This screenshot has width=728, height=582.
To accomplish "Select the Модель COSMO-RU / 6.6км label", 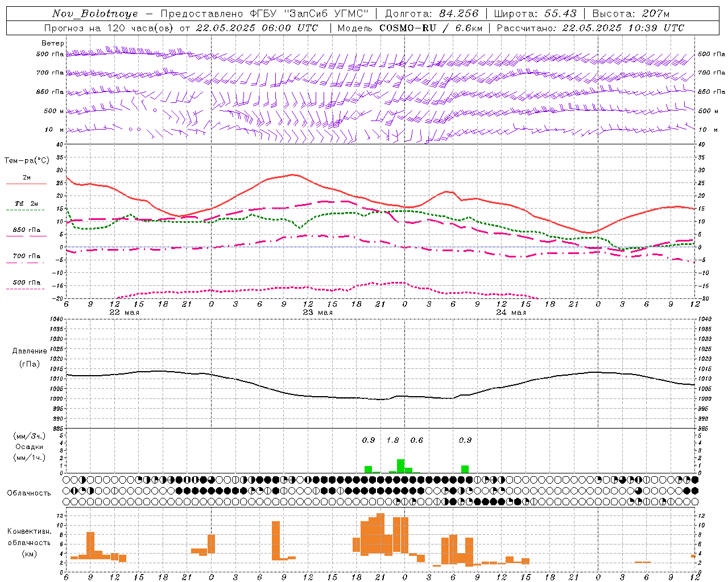I will (x=410, y=28).
